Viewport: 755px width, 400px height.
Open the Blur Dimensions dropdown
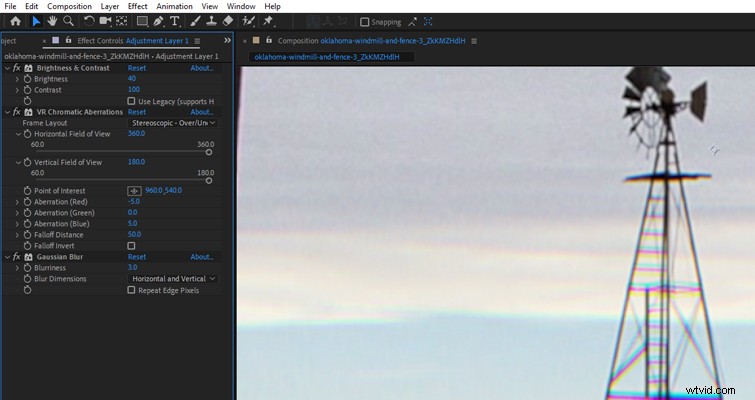173,279
